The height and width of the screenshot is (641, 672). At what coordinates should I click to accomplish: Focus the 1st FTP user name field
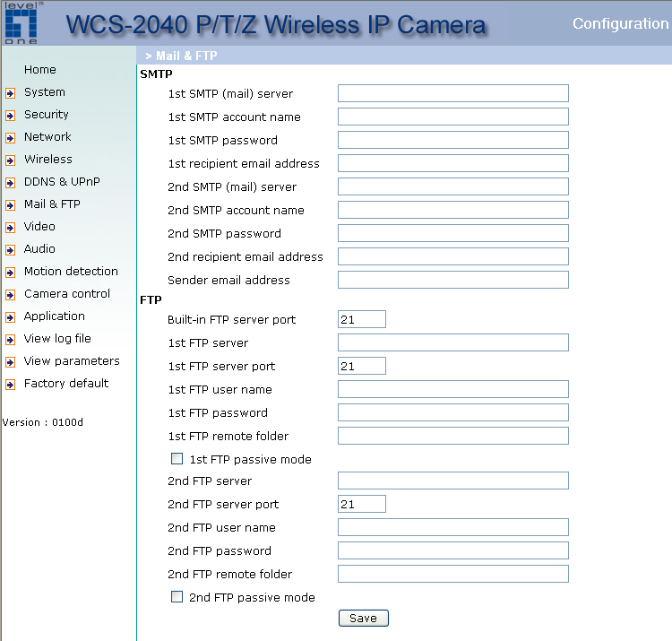point(453,389)
